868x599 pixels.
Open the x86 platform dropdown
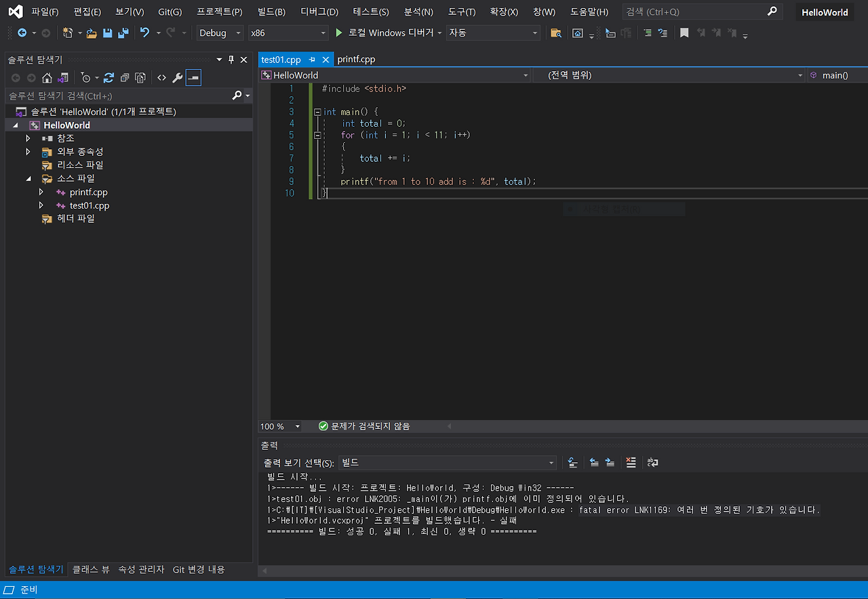coord(289,33)
